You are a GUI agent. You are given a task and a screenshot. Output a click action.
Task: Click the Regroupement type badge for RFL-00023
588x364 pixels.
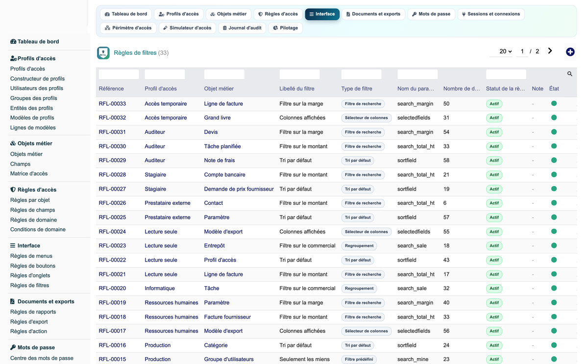(359, 246)
